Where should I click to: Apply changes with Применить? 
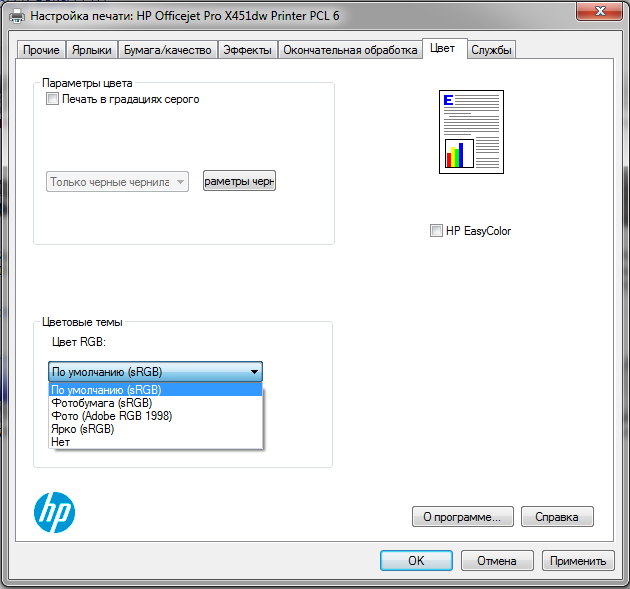point(578,560)
